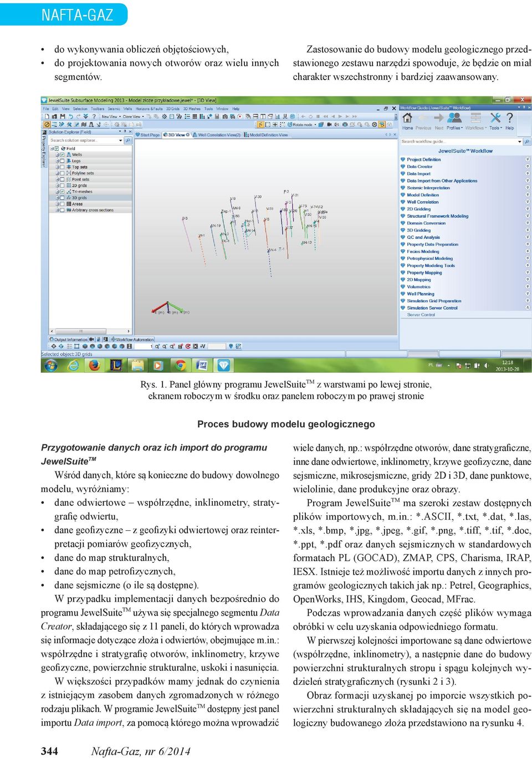This screenshot has height=759, width=532.
Task: Toggle the Tri-meshes checkbox
Action: click(62, 192)
